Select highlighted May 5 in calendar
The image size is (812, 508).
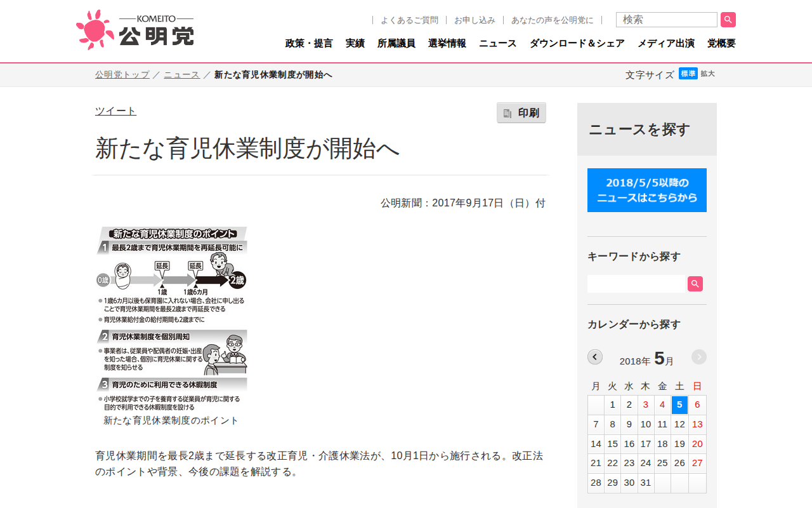679,404
